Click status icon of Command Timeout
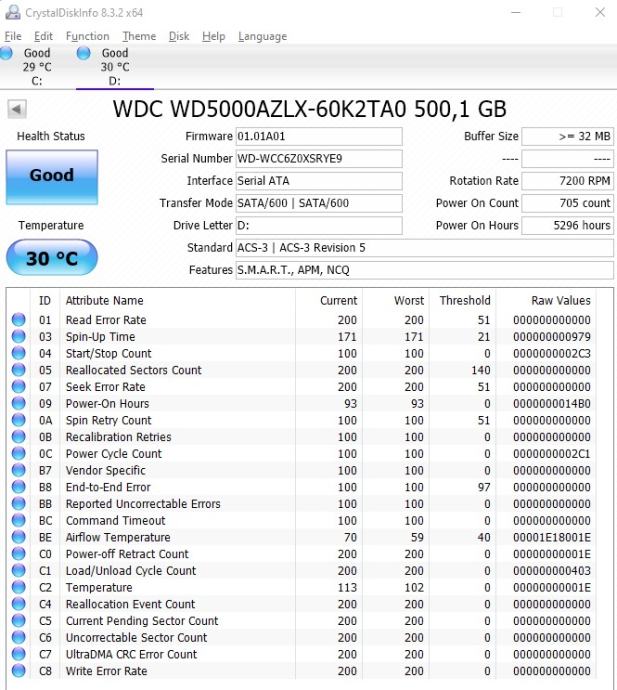The width and height of the screenshot is (617, 690). pyautogui.click(x=18, y=520)
